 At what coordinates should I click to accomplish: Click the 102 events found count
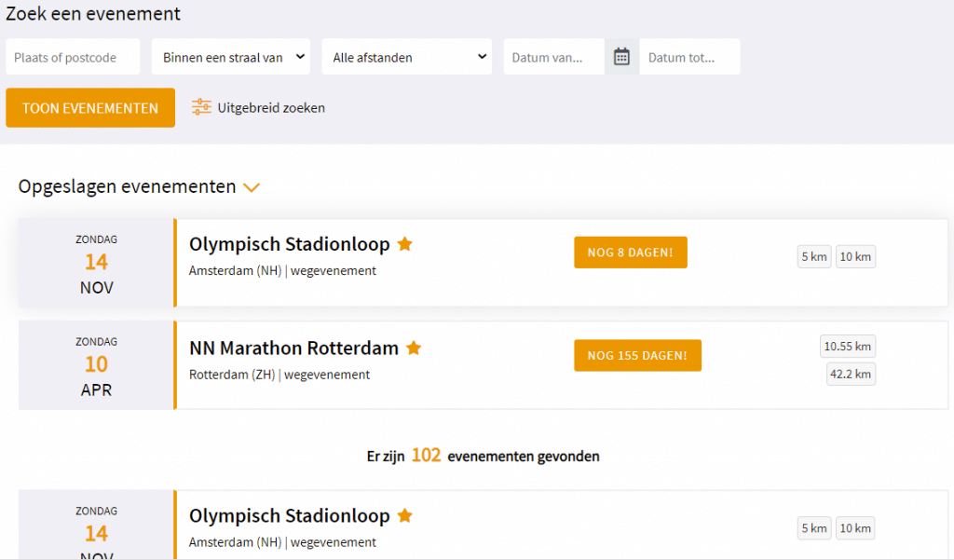(x=426, y=456)
